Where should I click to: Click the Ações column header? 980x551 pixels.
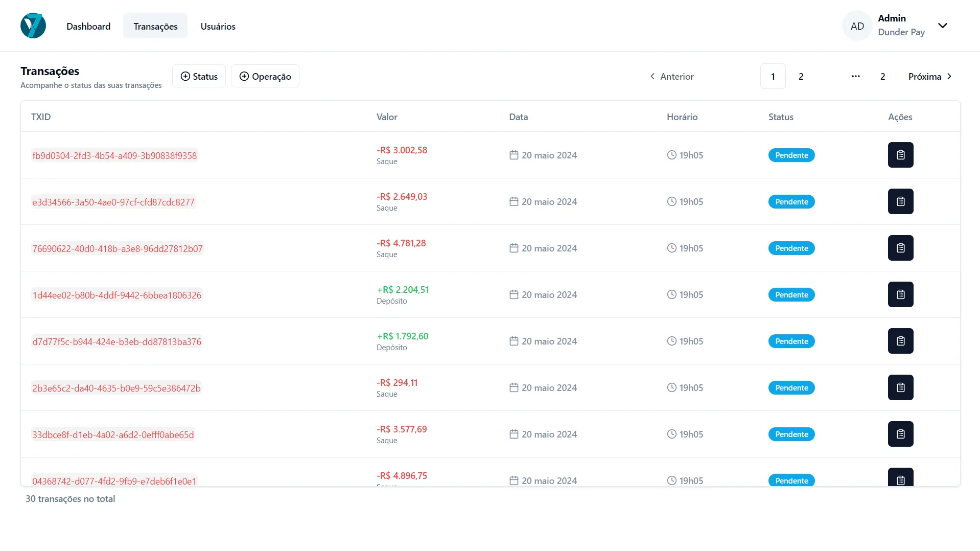point(900,117)
